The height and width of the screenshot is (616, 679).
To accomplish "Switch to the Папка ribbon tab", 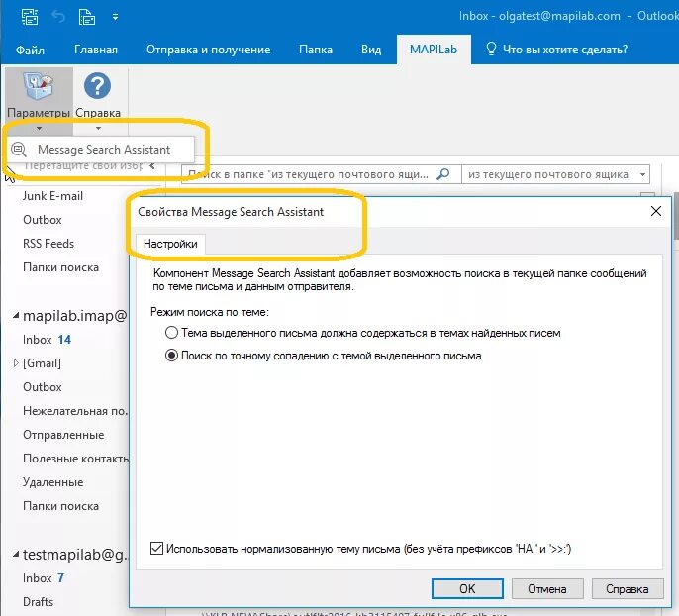I will point(316,50).
